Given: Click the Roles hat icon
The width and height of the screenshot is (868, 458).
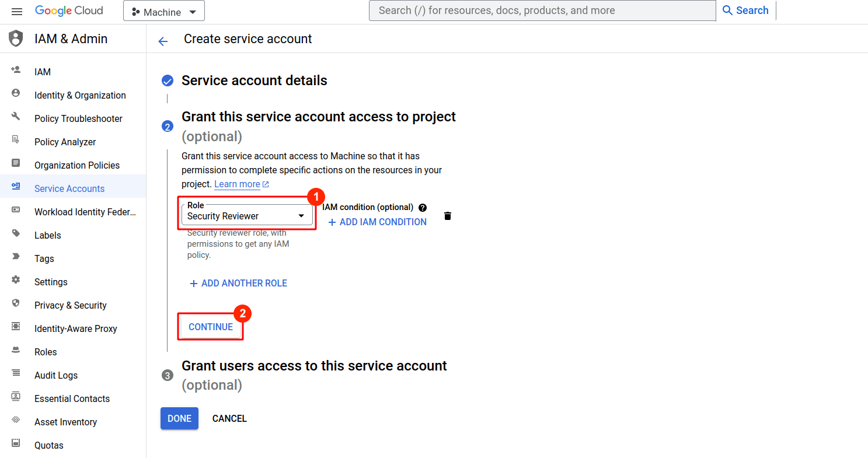Looking at the screenshot, I should (x=16, y=350).
